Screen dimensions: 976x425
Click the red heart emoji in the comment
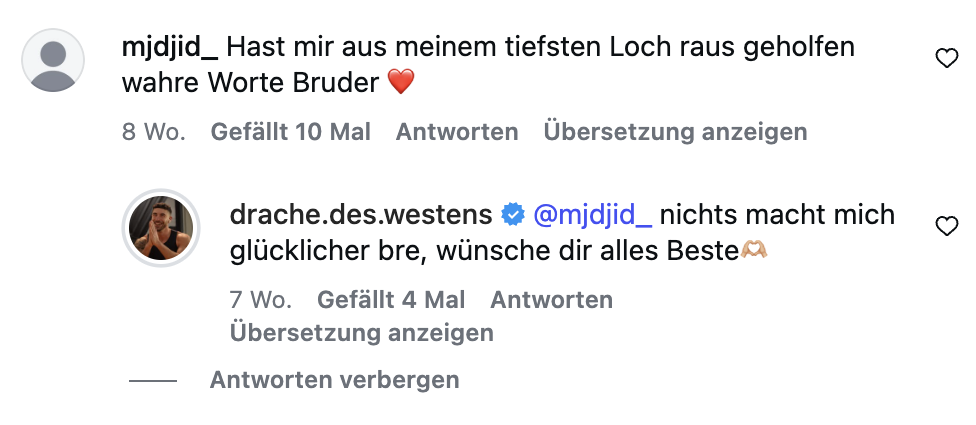pos(400,84)
